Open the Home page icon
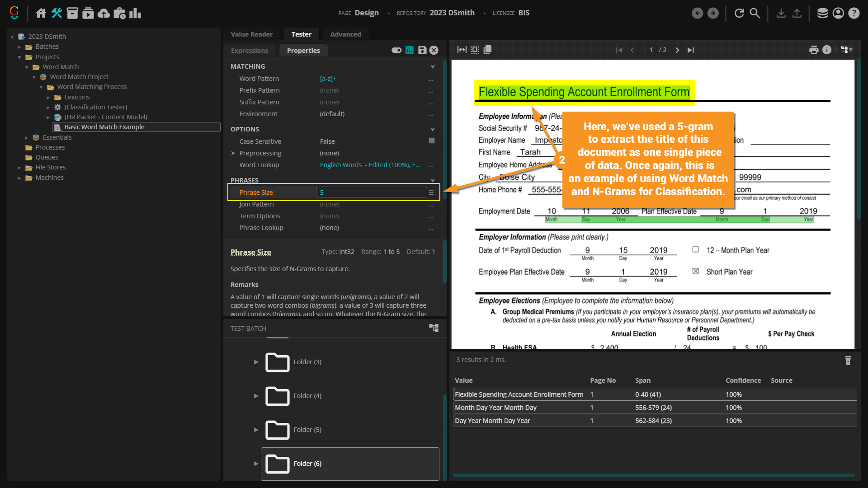The width and height of the screenshot is (868, 488). [41, 13]
